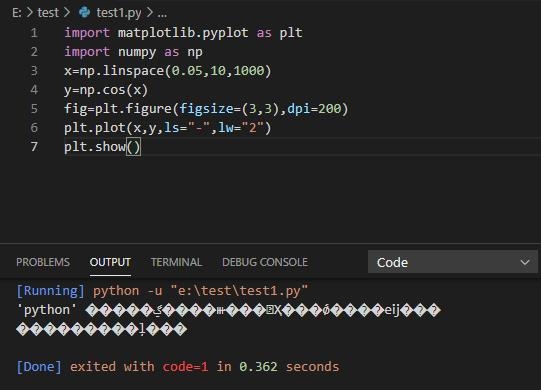Switch to the PROBLEMS tab
The height and width of the screenshot is (390, 541).
[x=43, y=262]
